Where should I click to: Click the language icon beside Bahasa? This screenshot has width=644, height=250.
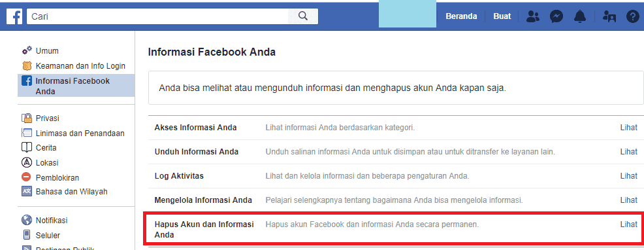(x=27, y=192)
